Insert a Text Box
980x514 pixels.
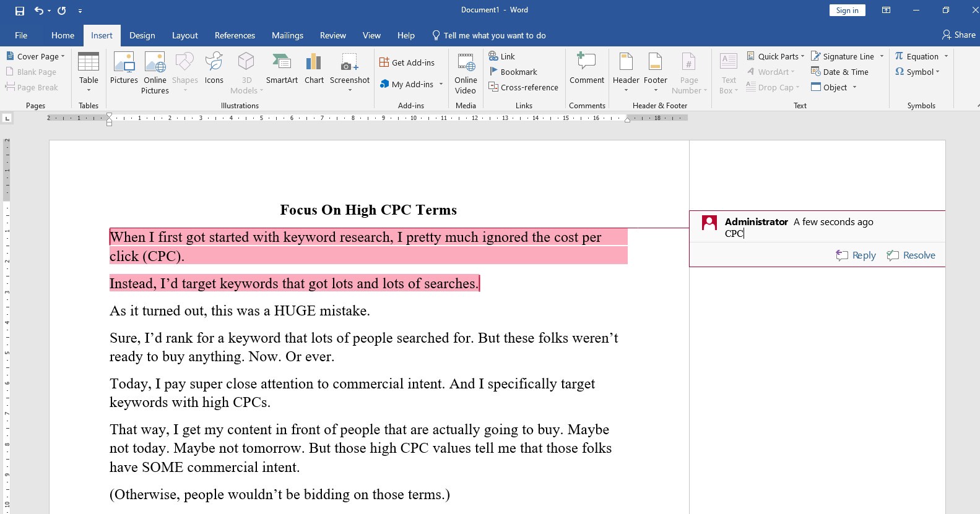729,73
